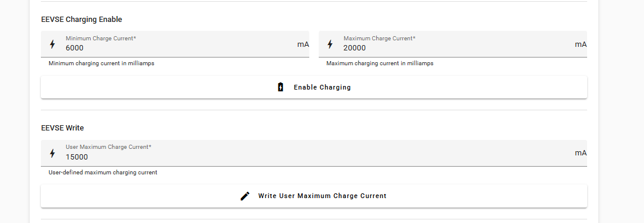The height and width of the screenshot is (223, 644).
Task: Click the 'Minimum charging current in milliamps' hint
Action: [x=101, y=63]
